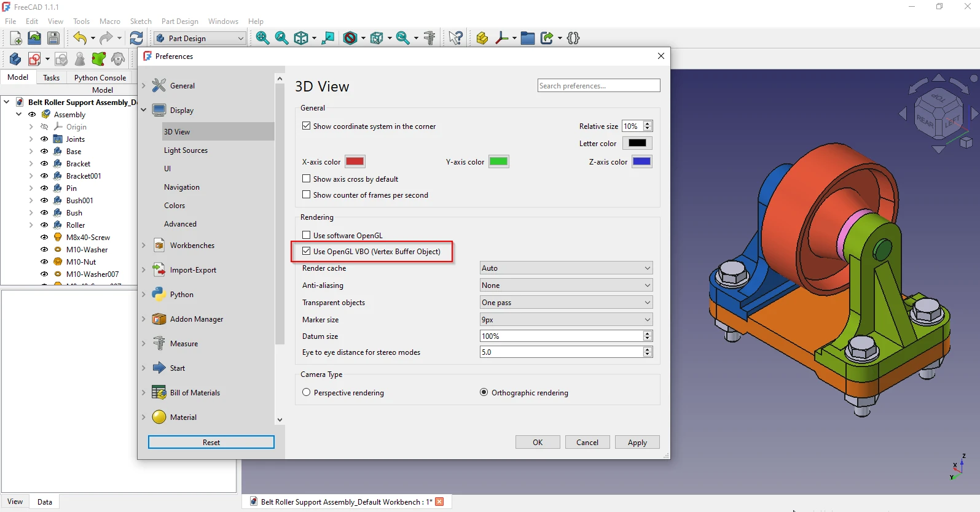
Task: Change the Y-axis color swatch
Action: click(x=498, y=161)
